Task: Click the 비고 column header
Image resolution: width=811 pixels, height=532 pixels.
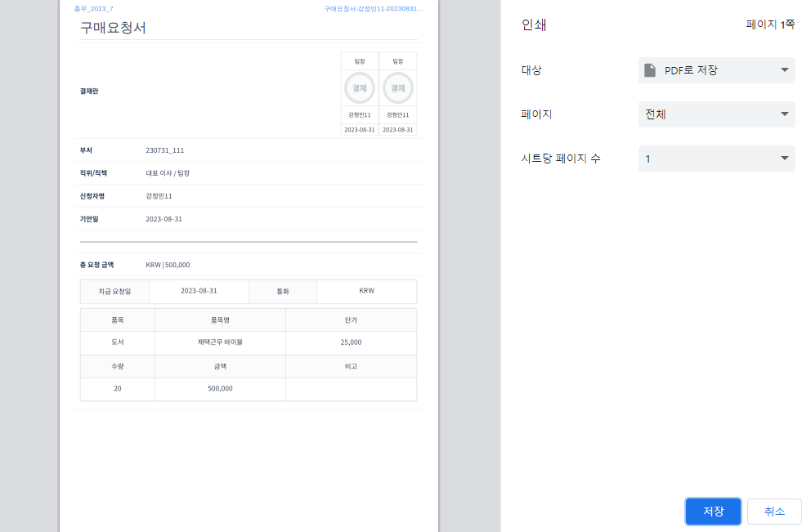Action: [352, 366]
